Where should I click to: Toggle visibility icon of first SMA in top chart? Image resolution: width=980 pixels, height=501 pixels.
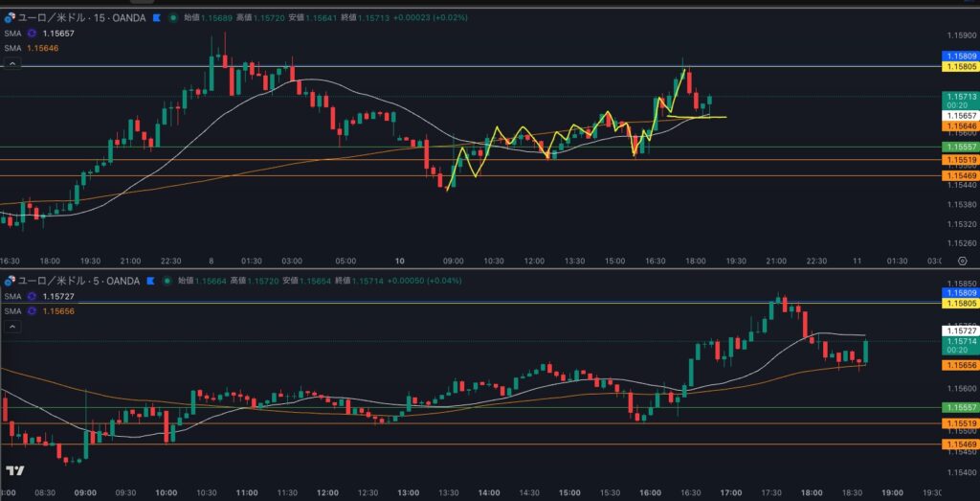(31, 34)
